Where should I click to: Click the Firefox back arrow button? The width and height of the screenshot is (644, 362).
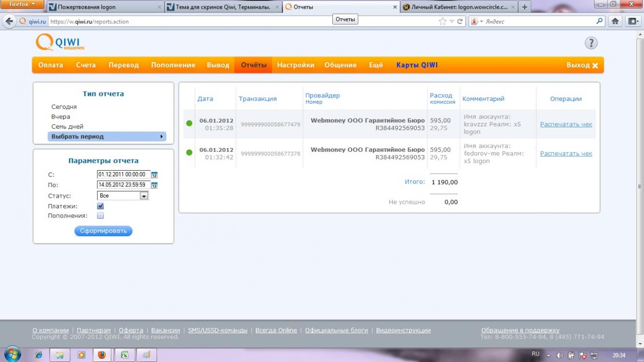tap(9, 21)
